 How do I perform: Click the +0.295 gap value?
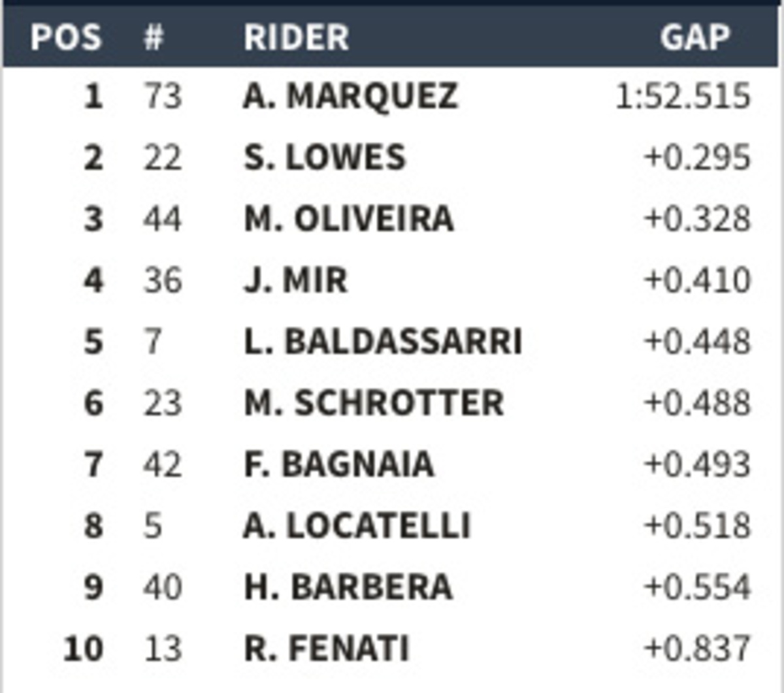[697, 158]
